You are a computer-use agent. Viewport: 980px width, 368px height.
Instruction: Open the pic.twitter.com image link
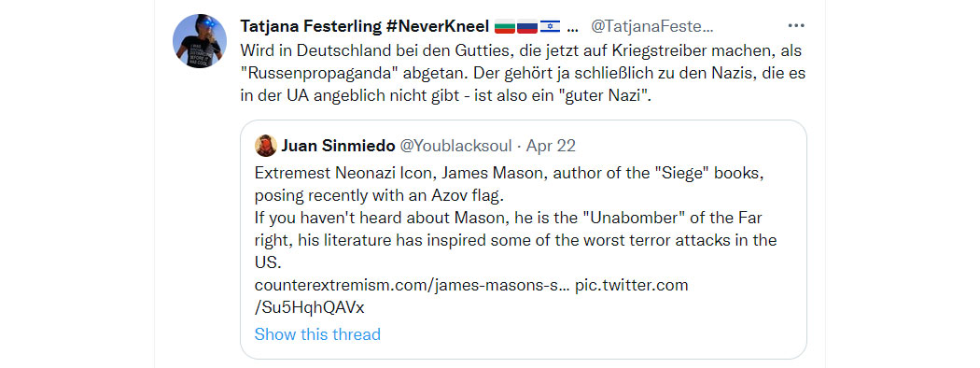point(631,286)
